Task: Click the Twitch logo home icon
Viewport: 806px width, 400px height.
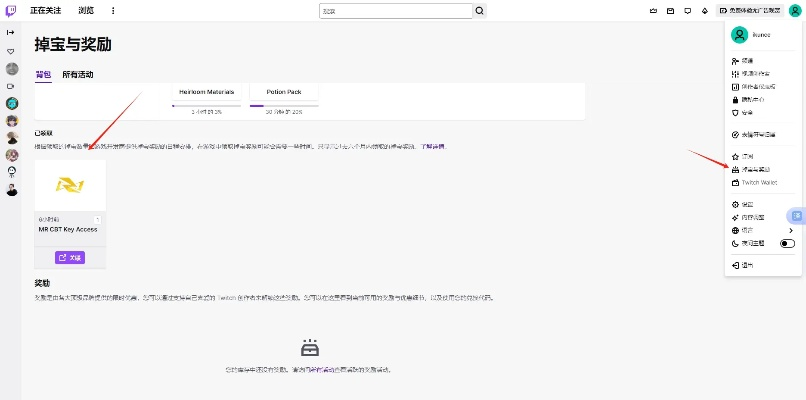Action: (11, 10)
